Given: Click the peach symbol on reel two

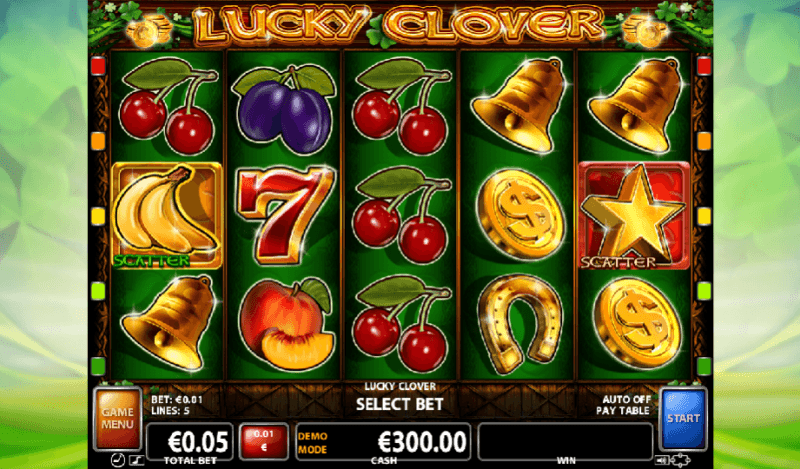Looking at the screenshot, I should 286,325.
